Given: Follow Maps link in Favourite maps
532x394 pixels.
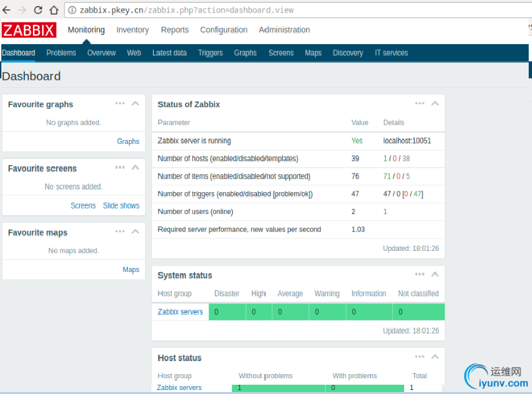Looking at the screenshot, I should coord(131,270).
